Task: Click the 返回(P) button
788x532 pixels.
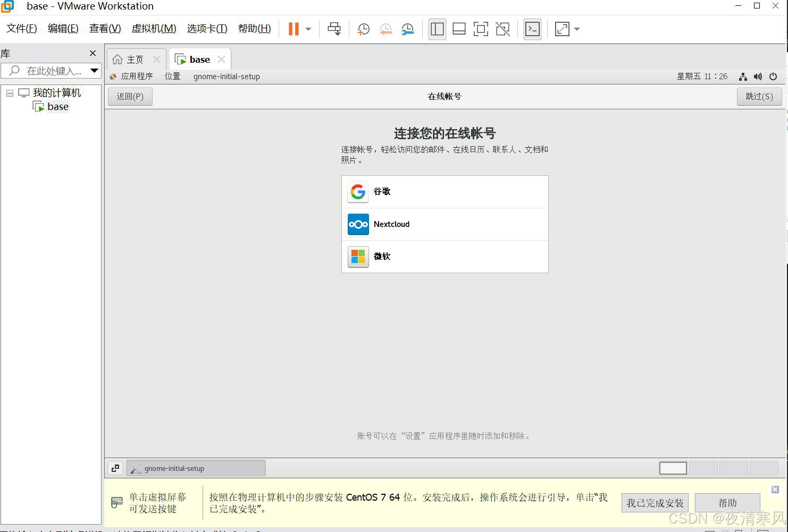Action: pyautogui.click(x=130, y=97)
